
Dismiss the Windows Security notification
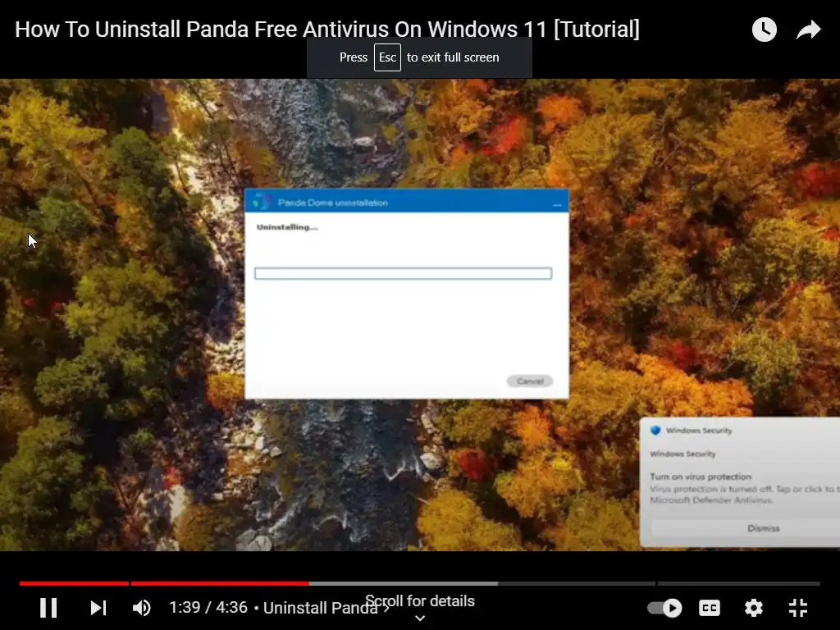[763, 528]
